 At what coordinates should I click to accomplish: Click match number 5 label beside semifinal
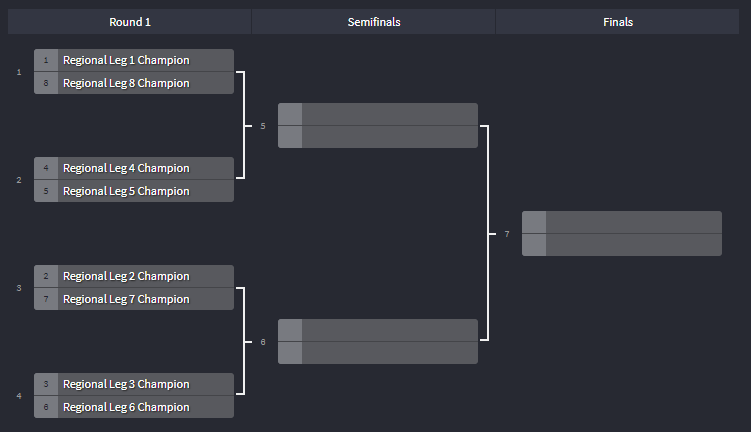pos(263,126)
